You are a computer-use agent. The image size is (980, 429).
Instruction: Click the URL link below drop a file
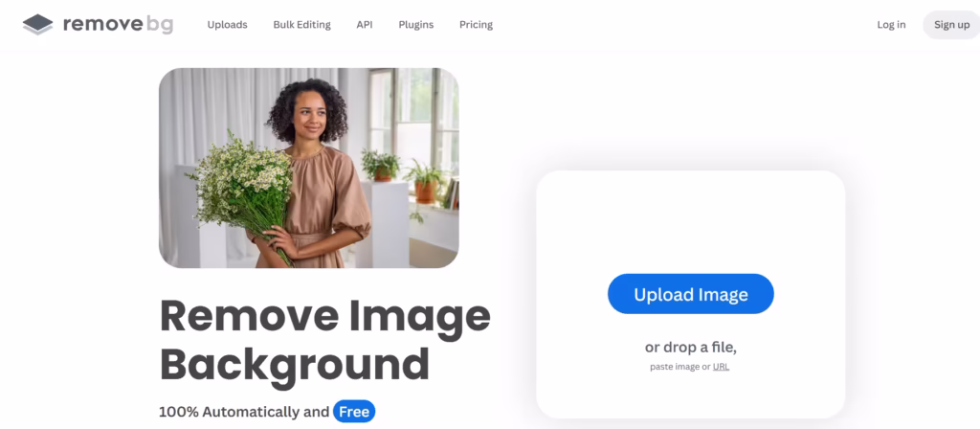(721, 367)
